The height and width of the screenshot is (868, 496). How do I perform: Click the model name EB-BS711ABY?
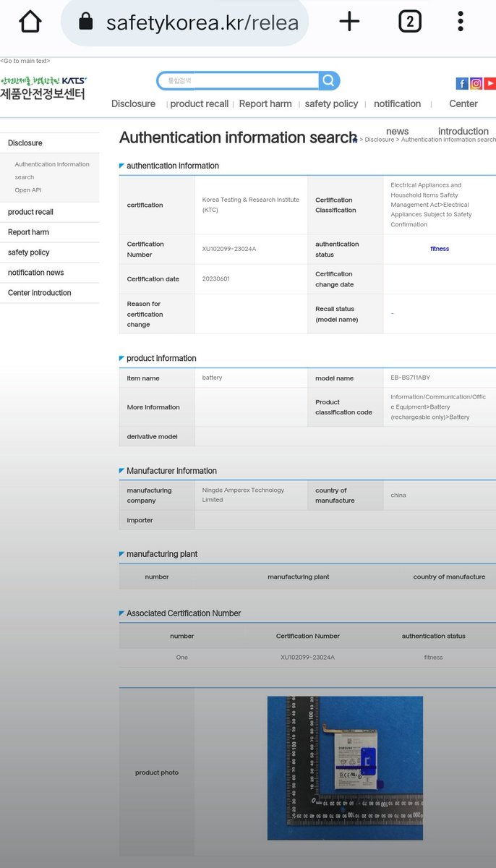click(410, 378)
